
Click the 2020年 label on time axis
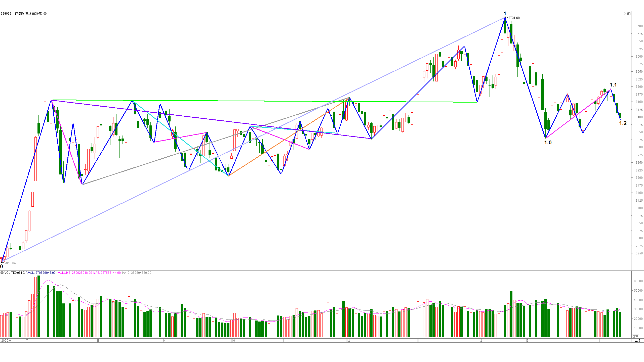(6, 341)
